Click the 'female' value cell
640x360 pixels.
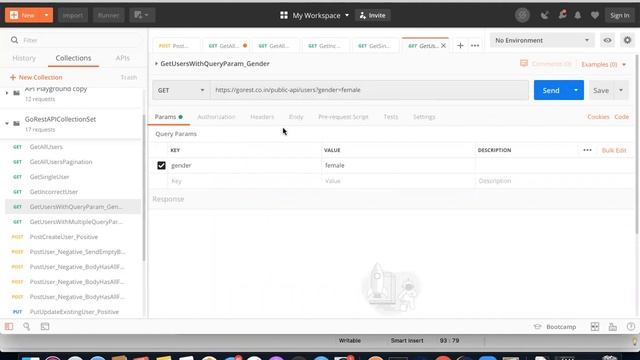[x=398, y=165]
